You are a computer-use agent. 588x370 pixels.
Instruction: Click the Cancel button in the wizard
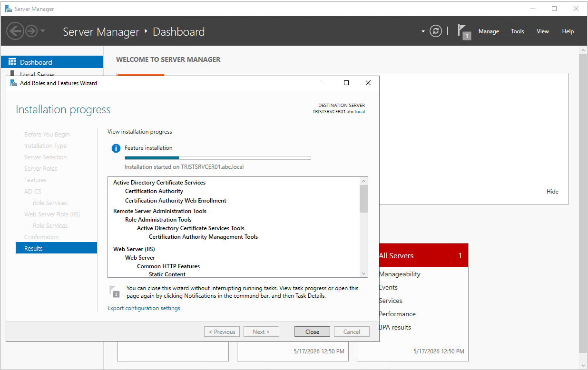(x=352, y=332)
